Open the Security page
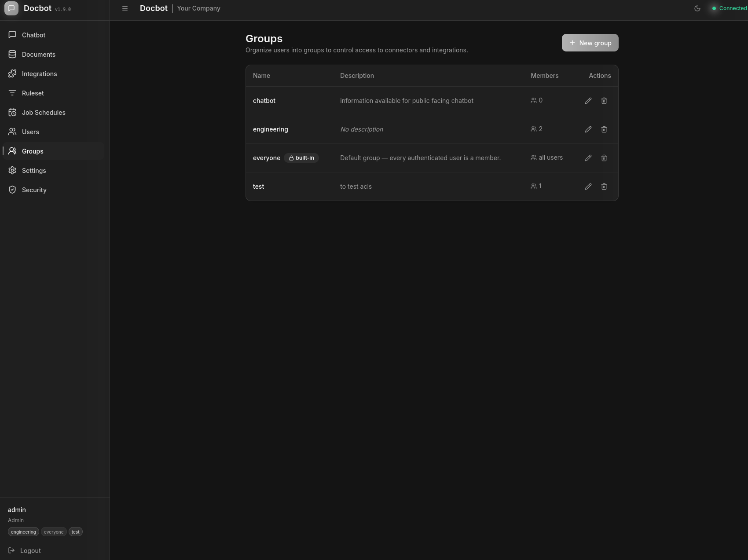The width and height of the screenshot is (748, 560). pyautogui.click(x=53, y=190)
